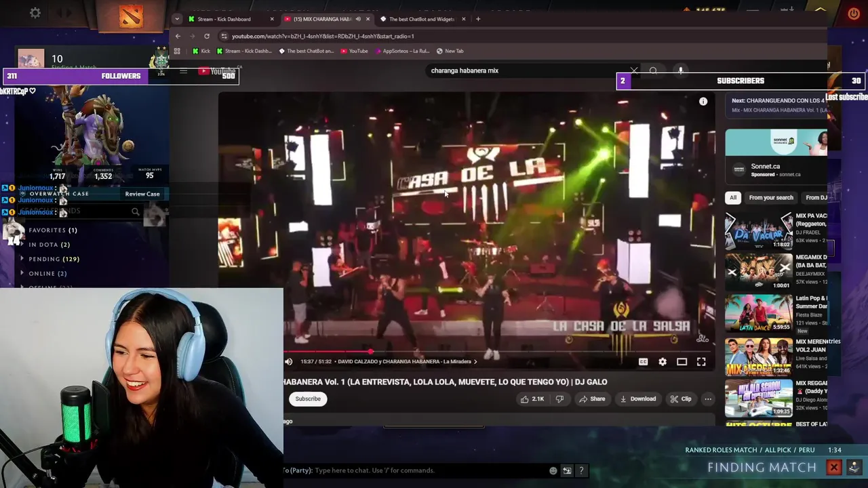This screenshot has width=868, height=488.
Task: Switch to the Stream - Kick Dashboard tab
Action: [224, 19]
